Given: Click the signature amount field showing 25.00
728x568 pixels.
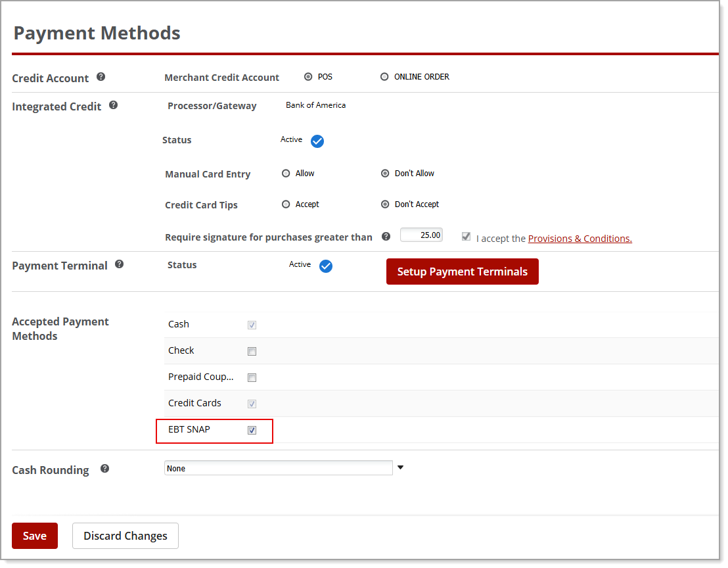Looking at the screenshot, I should click(421, 235).
